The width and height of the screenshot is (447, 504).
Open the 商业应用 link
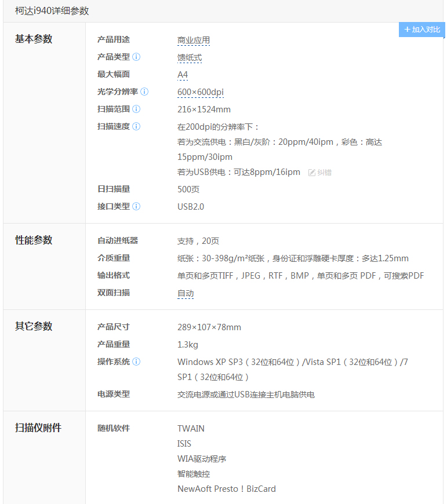pyautogui.click(x=194, y=40)
